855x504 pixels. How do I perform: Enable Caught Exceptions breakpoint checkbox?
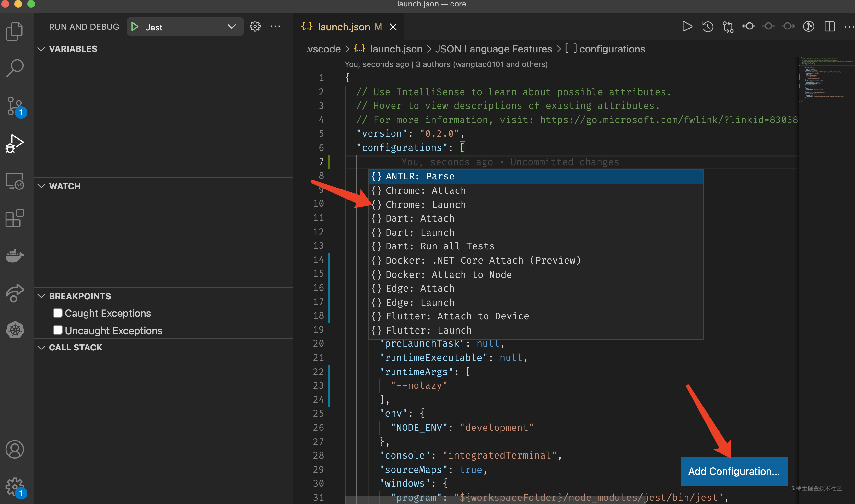58,313
